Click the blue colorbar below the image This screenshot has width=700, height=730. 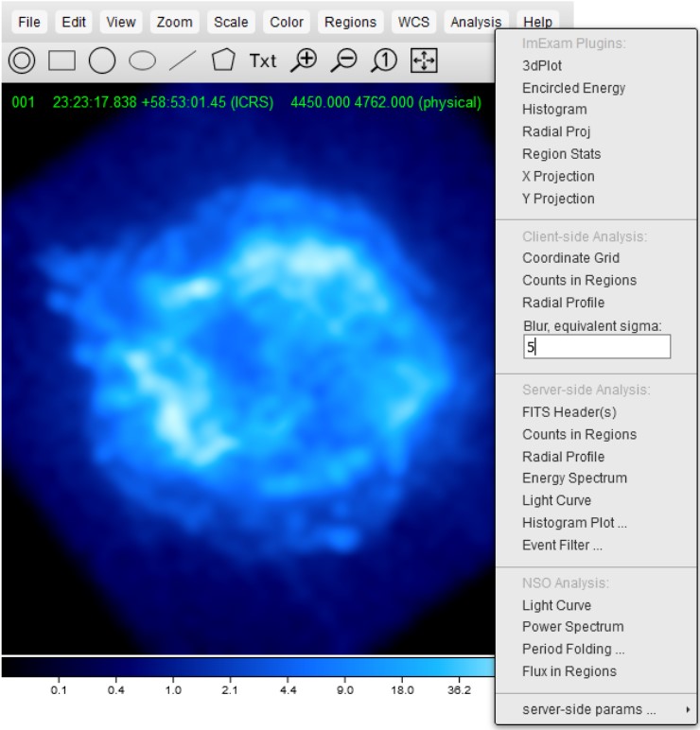click(x=248, y=668)
